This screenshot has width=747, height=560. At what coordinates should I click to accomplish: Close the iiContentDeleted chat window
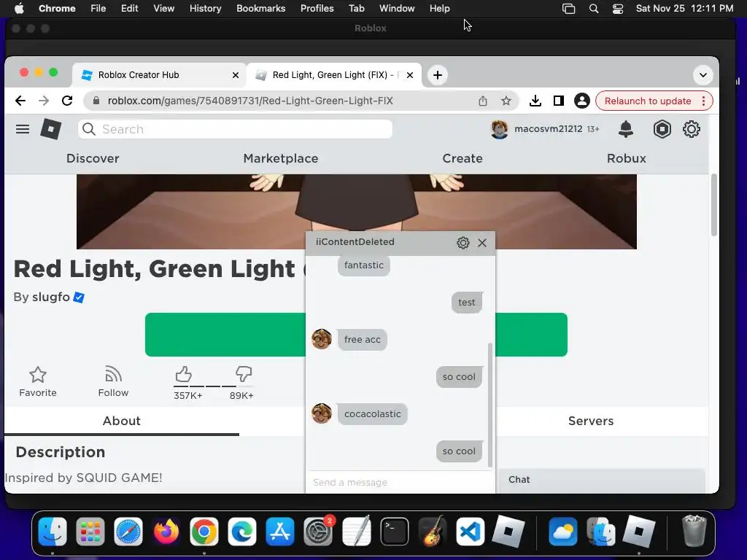(x=482, y=243)
